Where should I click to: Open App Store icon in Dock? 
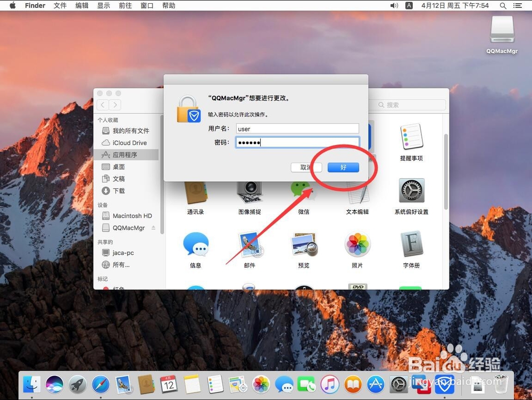point(376,385)
